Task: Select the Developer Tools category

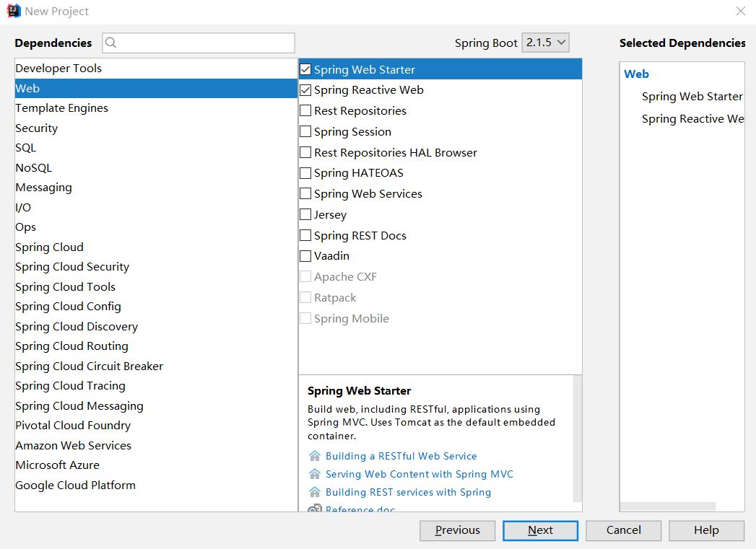Action: coord(156,69)
